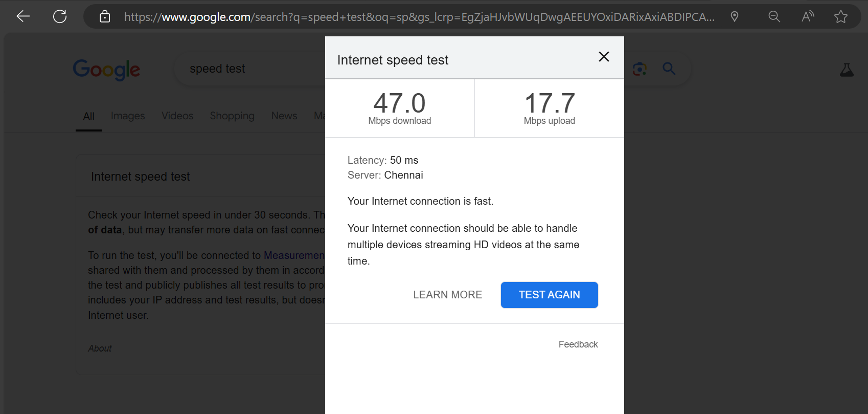Image resolution: width=868 pixels, height=414 pixels.
Task: Close the Internet speed test dialog
Action: [604, 57]
